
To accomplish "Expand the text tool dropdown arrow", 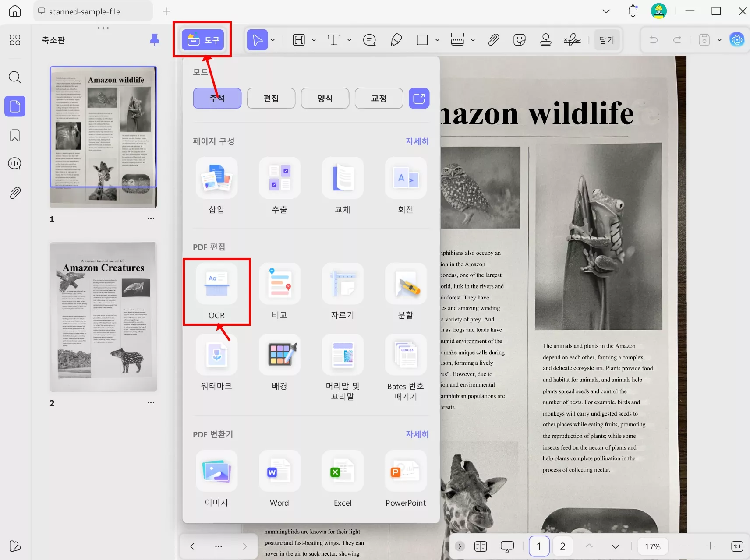I will 349,40.
